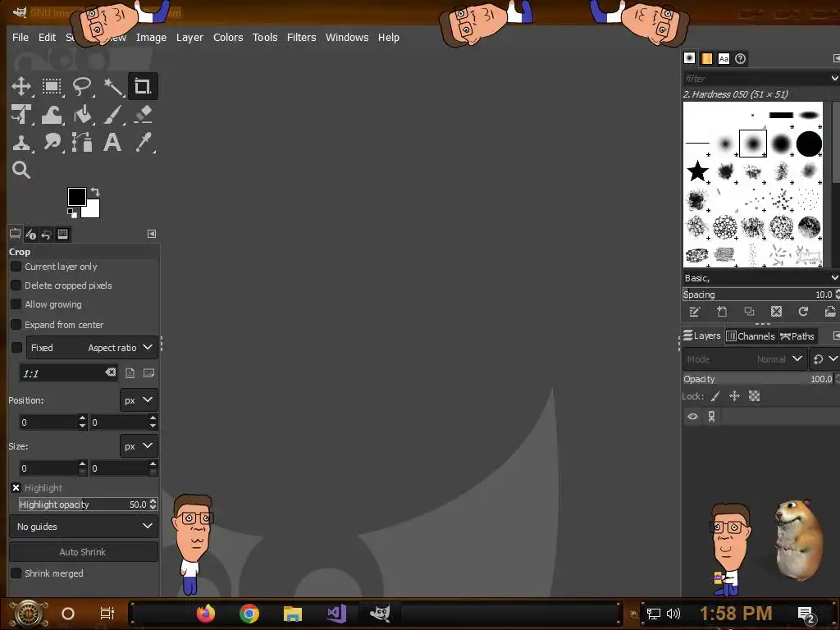Open the Fonts tab

pos(724,58)
